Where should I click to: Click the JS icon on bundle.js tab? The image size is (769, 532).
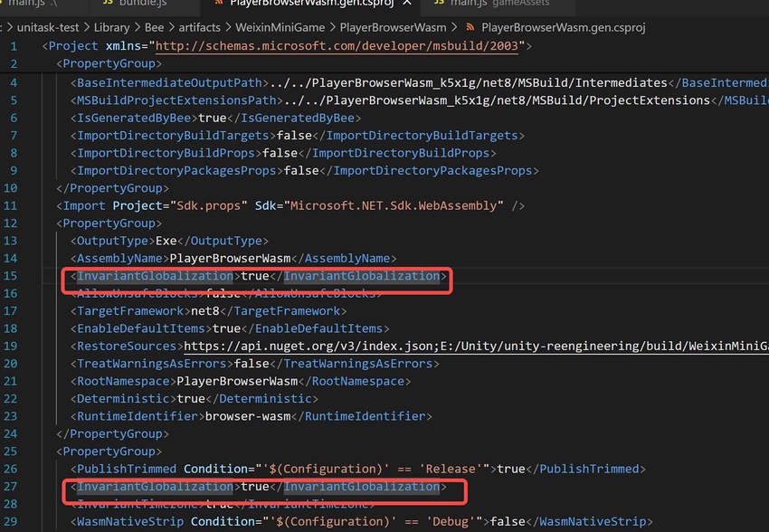coord(109,4)
